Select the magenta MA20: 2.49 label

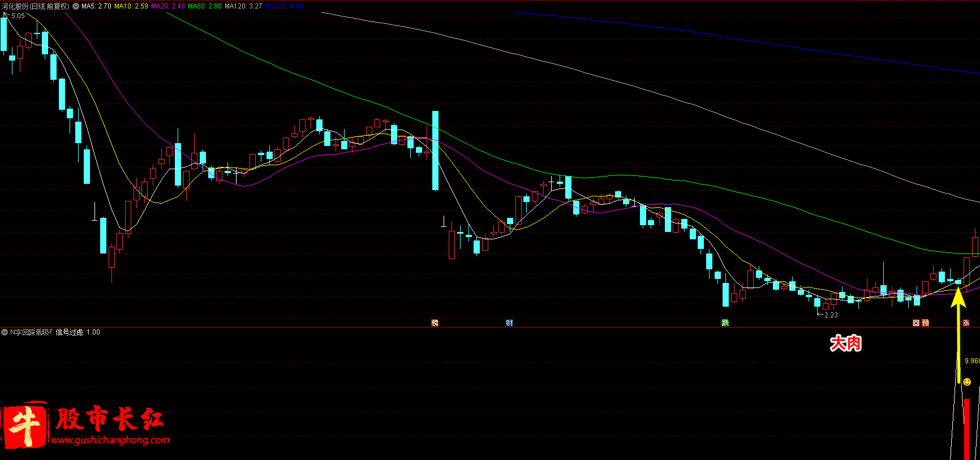(x=168, y=6)
